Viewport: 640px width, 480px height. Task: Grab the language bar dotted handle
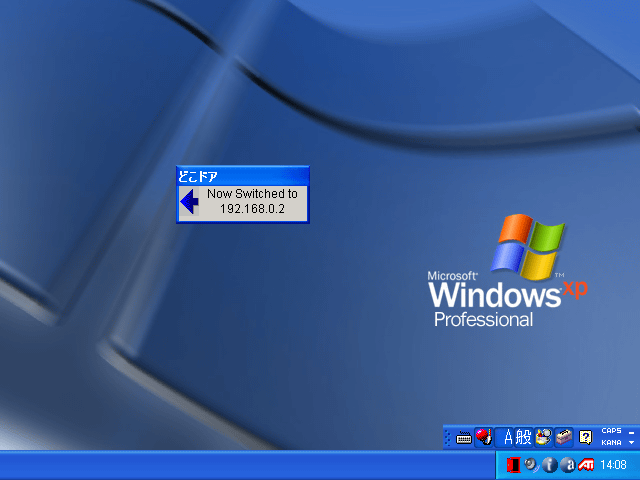pyautogui.click(x=448, y=438)
